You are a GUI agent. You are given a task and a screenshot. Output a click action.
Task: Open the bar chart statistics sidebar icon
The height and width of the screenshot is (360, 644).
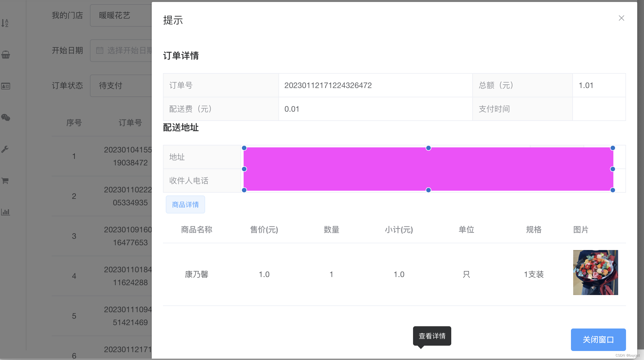point(6,212)
